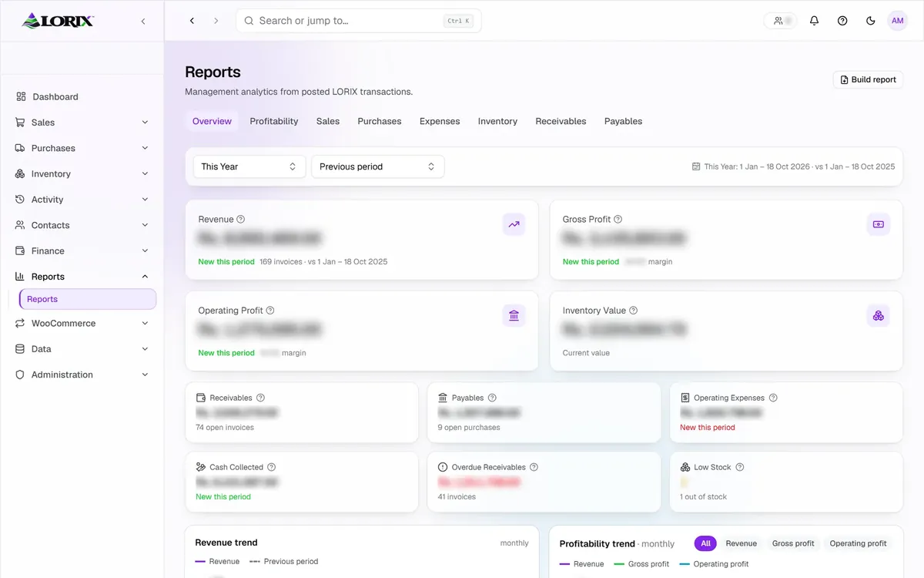Open the notifications bell
Viewport: 924px width, 578px height.
[814, 21]
